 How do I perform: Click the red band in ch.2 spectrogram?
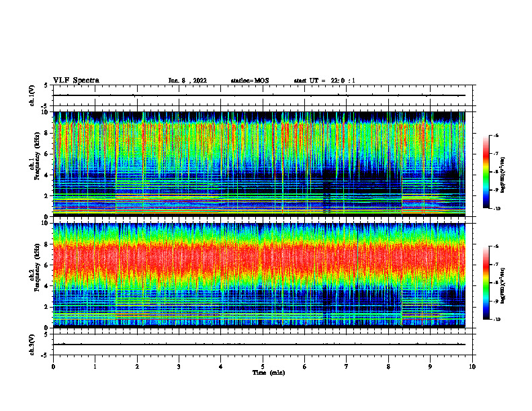click(x=259, y=259)
